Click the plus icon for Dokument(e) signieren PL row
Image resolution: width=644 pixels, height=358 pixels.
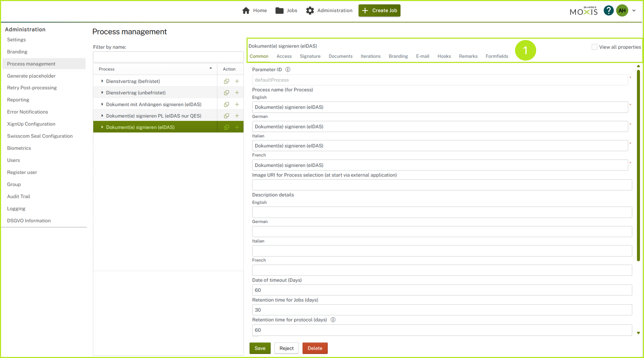(x=237, y=116)
